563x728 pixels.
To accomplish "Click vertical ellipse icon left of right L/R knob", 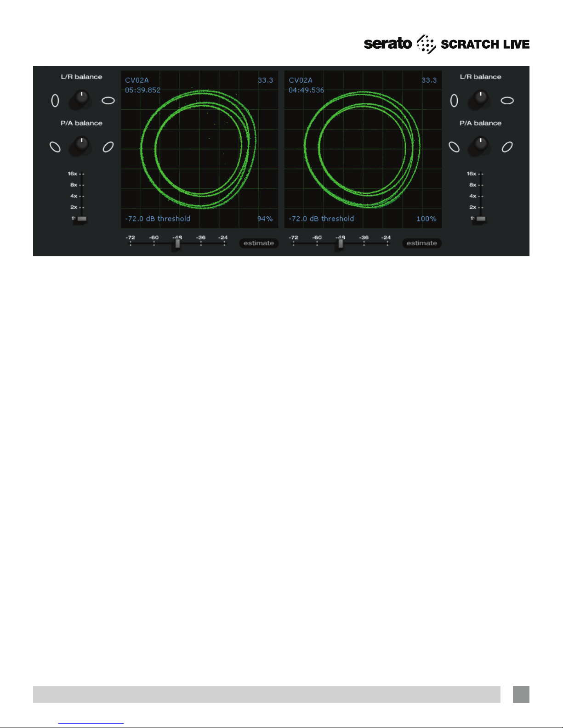I will pos(454,101).
